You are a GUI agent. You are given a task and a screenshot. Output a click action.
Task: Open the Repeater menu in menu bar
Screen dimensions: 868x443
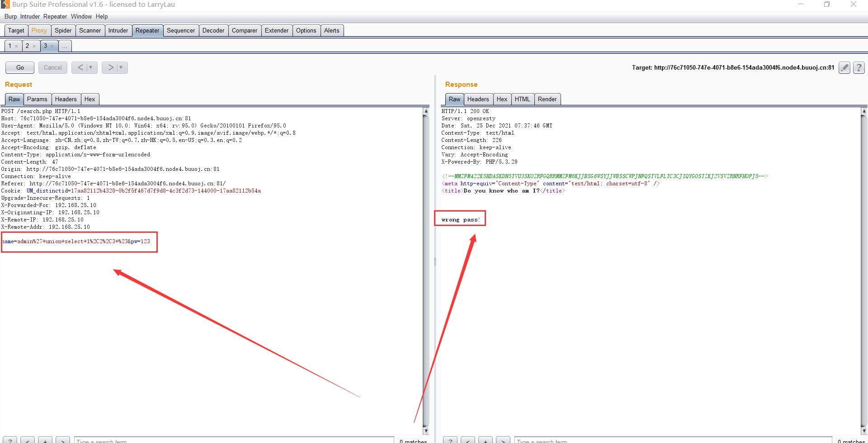(55, 17)
